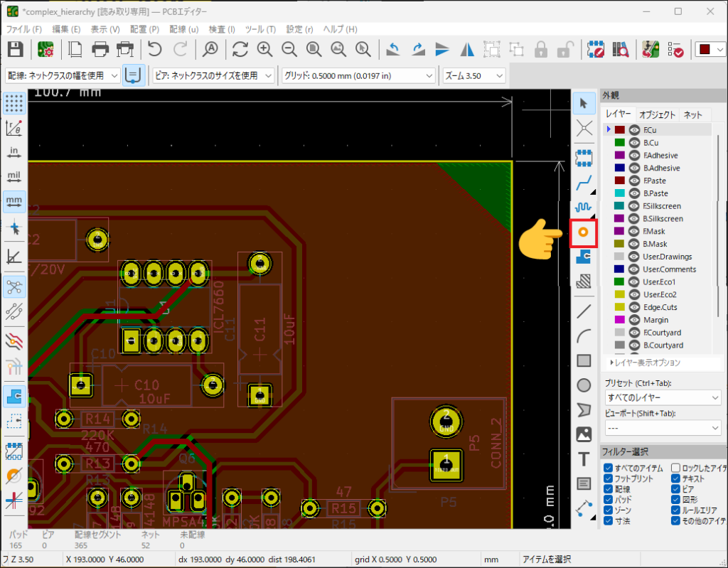Screen dimensions: 728x568
Task: Open the via size ビア dropdown
Action: click(213, 75)
